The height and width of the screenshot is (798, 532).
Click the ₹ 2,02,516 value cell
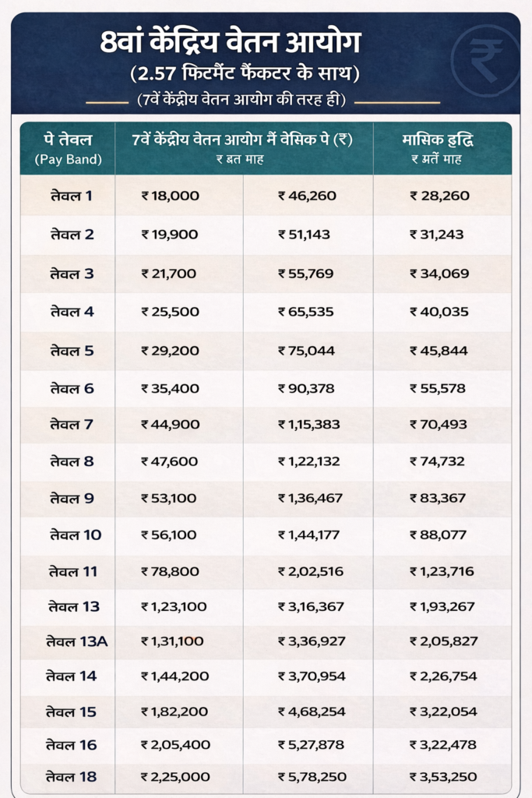310,571
